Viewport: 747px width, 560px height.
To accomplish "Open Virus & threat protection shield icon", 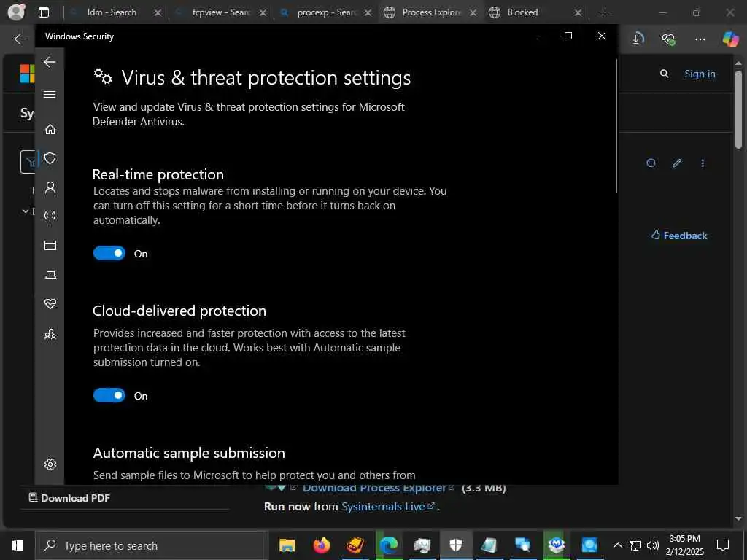I will click(x=50, y=158).
